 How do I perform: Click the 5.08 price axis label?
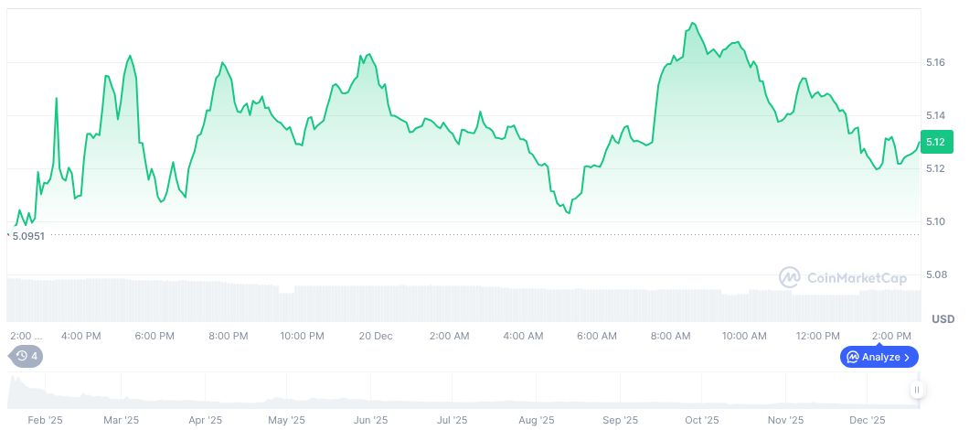(935, 274)
